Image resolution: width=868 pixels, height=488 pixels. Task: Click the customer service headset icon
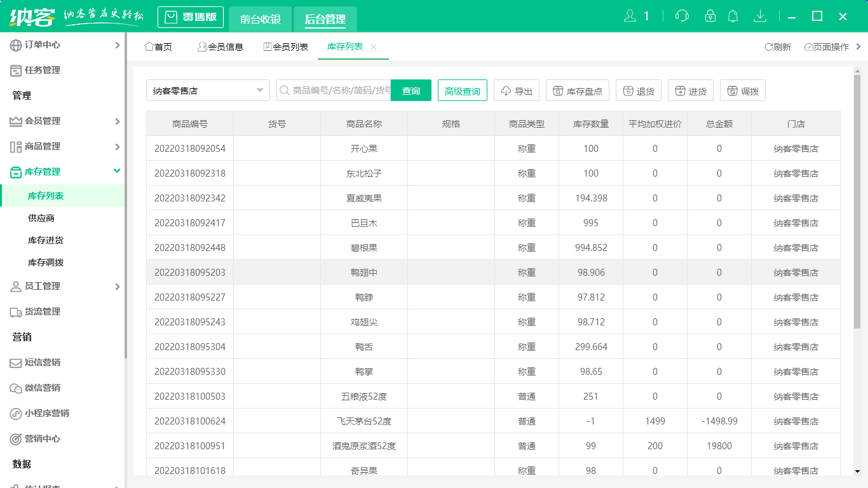coord(682,17)
